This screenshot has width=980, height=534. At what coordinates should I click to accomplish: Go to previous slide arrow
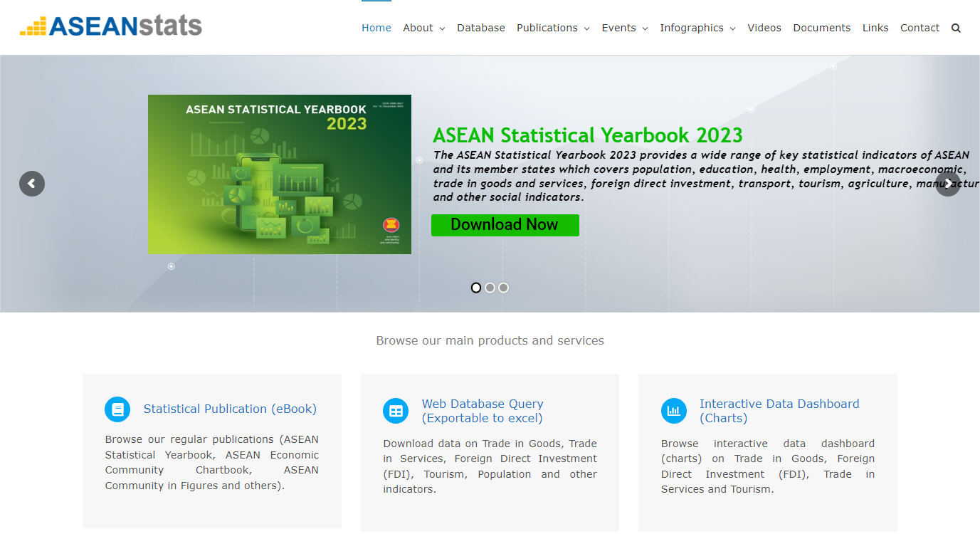point(32,184)
